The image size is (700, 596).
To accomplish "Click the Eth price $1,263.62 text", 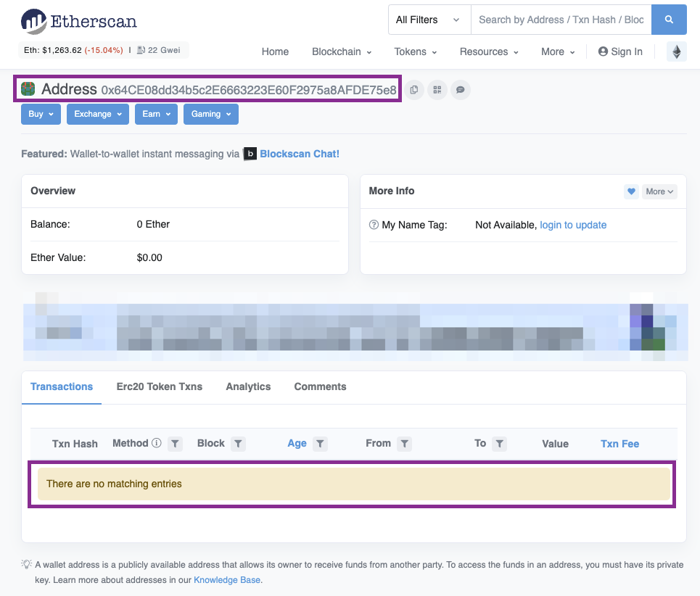I will pos(53,50).
